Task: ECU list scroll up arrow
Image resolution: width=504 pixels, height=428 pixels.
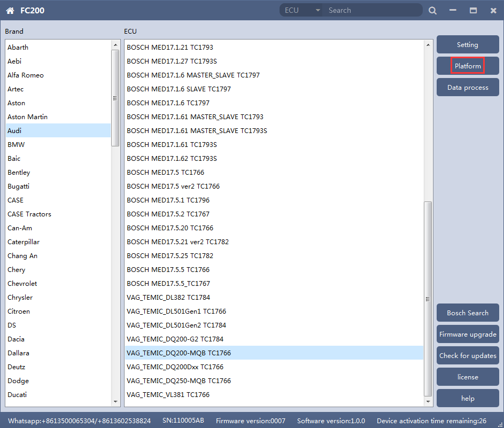Action: [428, 45]
